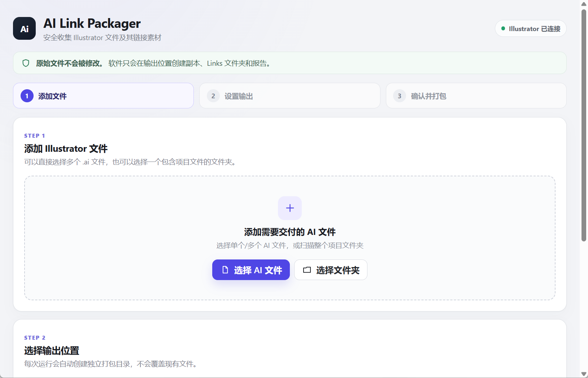
Task: Click the STEP 1 label
Action: 35,136
